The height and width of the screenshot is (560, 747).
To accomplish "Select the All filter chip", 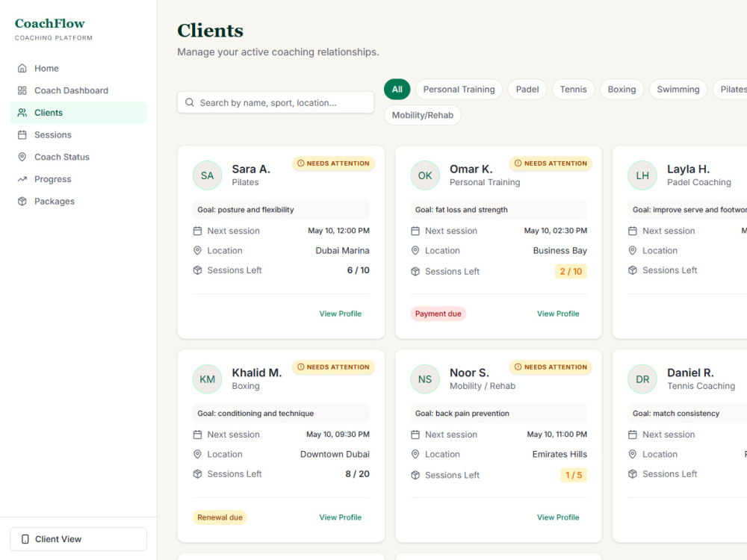I will [397, 89].
